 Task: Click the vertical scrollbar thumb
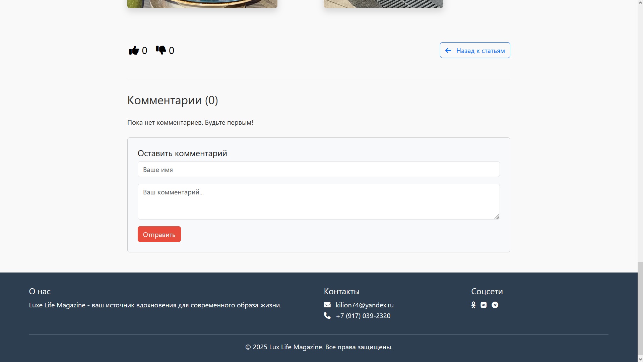click(640, 308)
